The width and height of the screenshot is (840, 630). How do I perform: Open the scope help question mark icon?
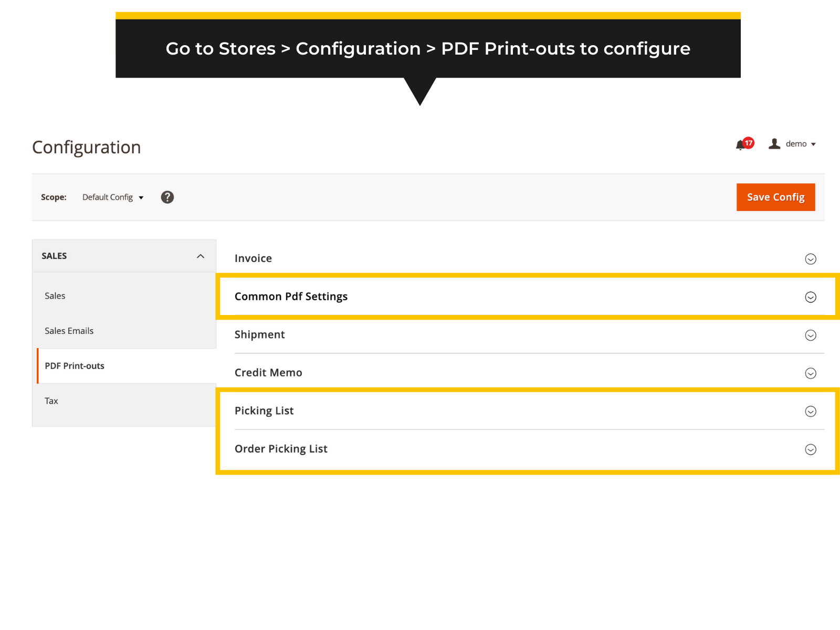[167, 197]
